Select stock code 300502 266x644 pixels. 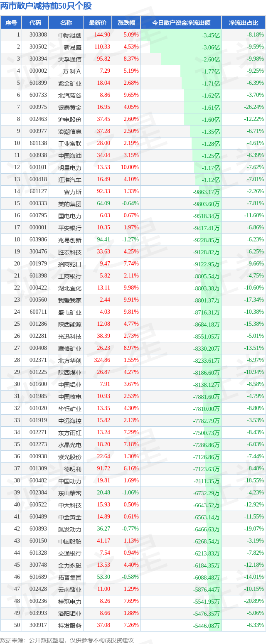click(x=38, y=47)
